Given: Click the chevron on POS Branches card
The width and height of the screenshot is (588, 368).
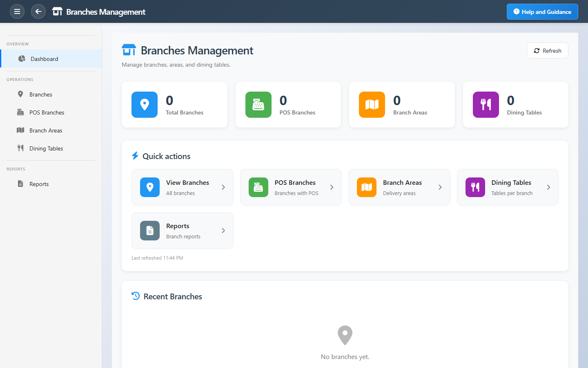Looking at the screenshot, I should (x=332, y=187).
